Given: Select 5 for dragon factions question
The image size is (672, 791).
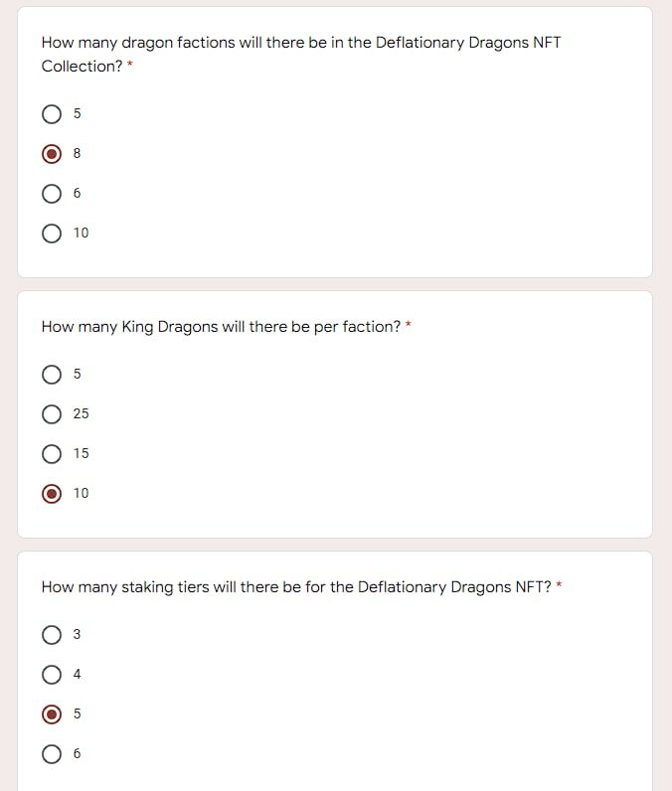Looking at the screenshot, I should click(x=52, y=114).
